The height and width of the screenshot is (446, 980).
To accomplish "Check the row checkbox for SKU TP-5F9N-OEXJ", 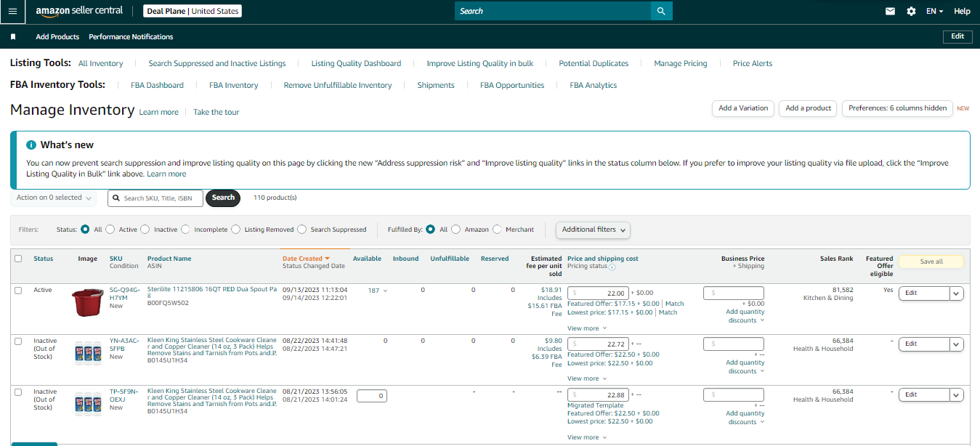I will (x=18, y=392).
